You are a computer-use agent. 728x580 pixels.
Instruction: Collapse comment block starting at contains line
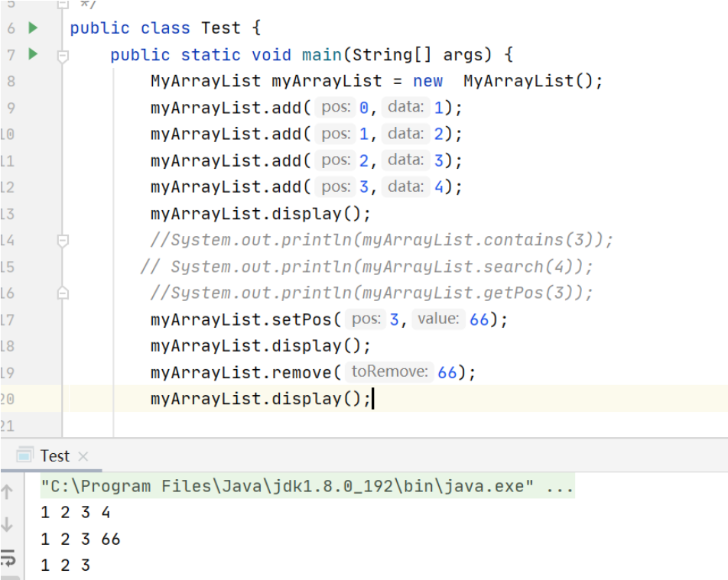point(63,241)
